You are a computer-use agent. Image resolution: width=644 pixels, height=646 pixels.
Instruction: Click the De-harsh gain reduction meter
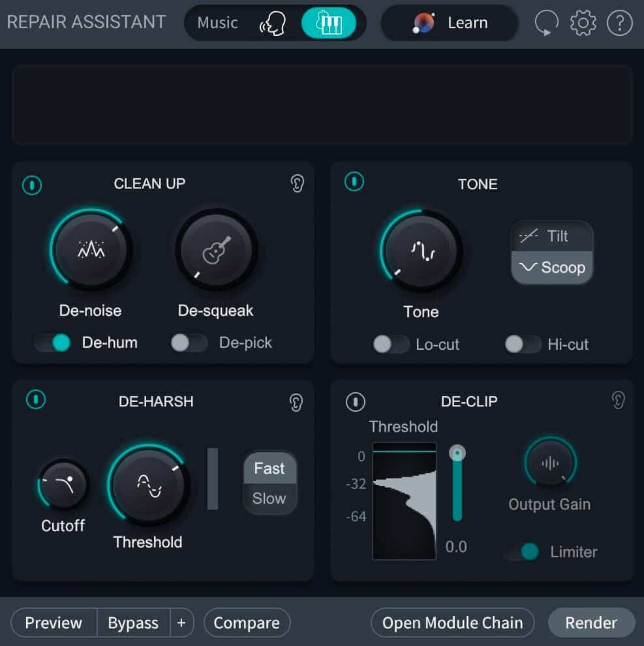213,479
